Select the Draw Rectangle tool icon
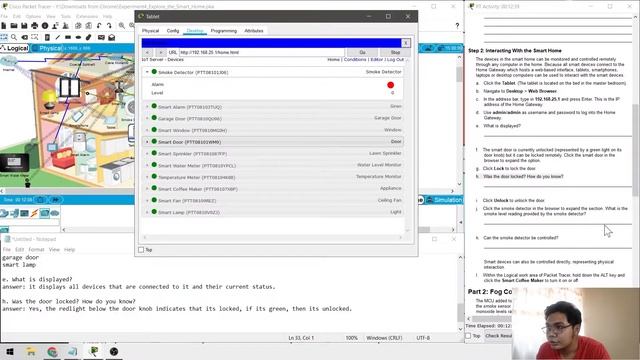 (68, 37)
